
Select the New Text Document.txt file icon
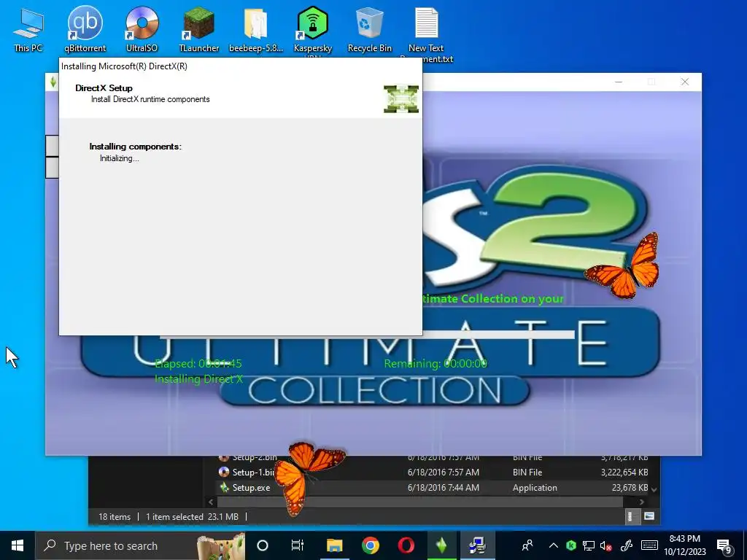click(426, 34)
